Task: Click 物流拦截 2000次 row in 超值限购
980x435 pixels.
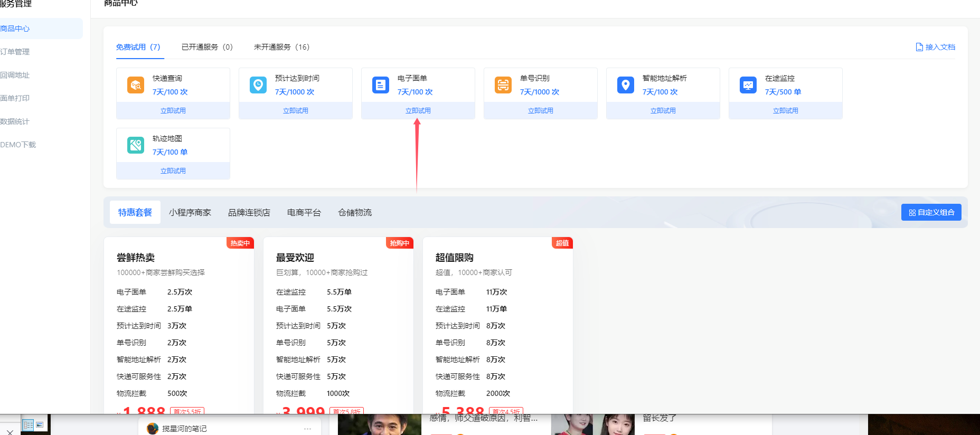Action: click(473, 393)
